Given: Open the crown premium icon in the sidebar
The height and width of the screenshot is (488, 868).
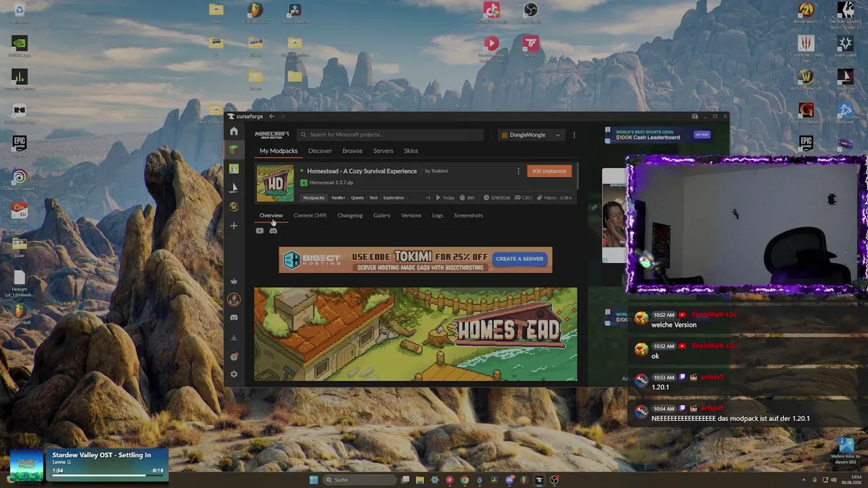Looking at the screenshot, I should (x=234, y=281).
